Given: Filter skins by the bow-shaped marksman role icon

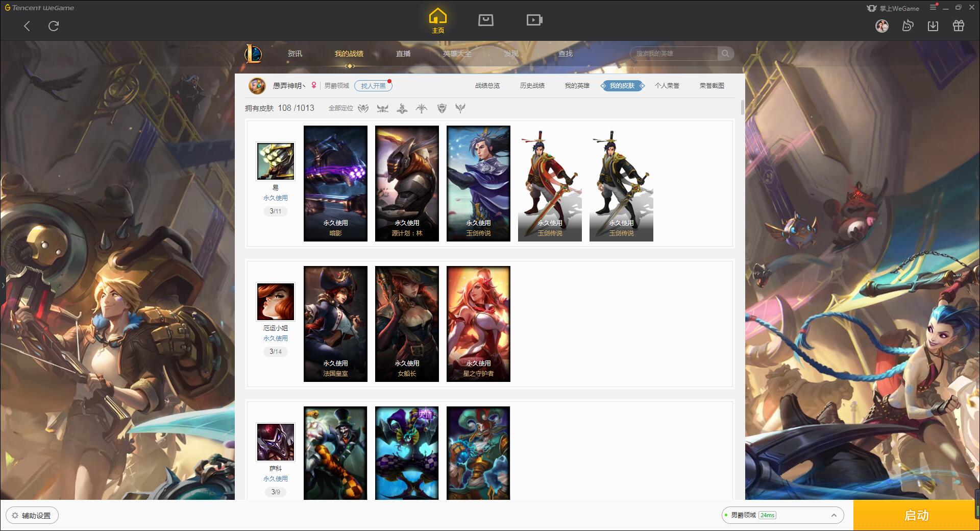Looking at the screenshot, I should click(x=422, y=108).
